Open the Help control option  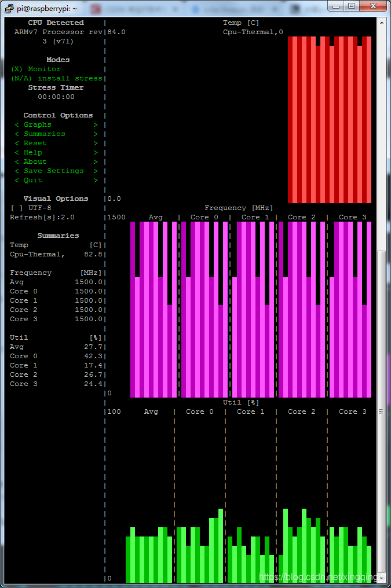pos(56,152)
